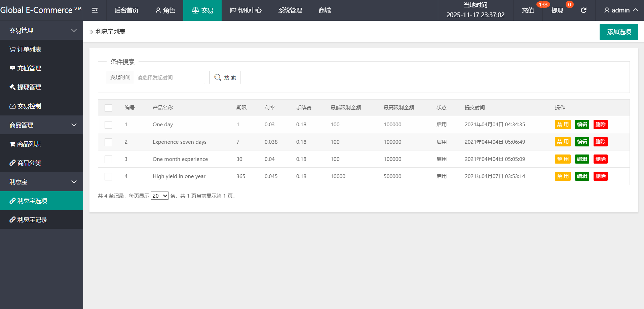
Task: Open the per-page count dropdown showing 20
Action: 159,196
